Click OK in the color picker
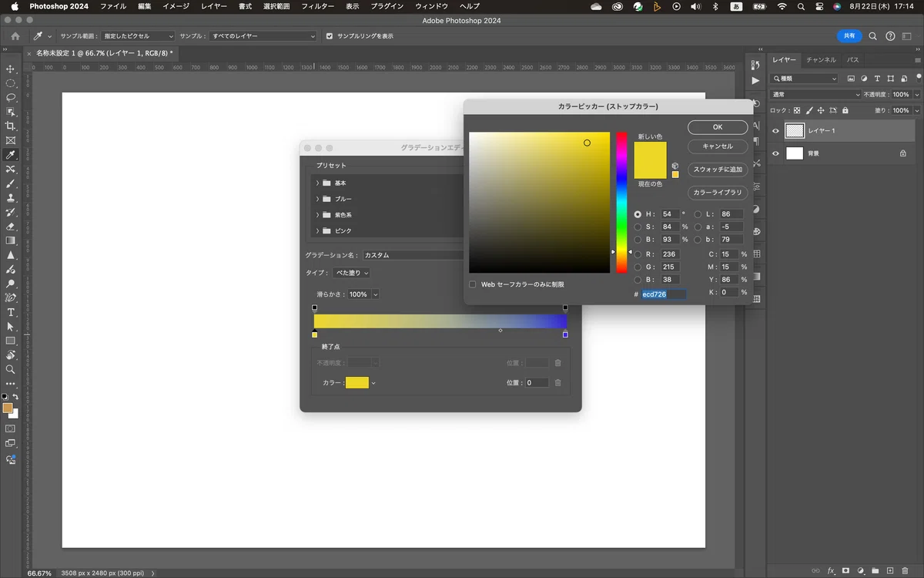This screenshot has height=578, width=924. tap(718, 127)
